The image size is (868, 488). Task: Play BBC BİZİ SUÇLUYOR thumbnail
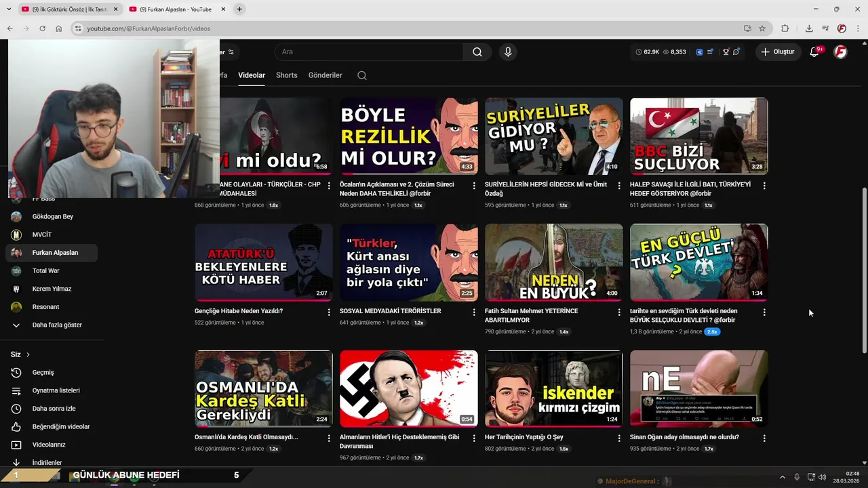[699, 136]
